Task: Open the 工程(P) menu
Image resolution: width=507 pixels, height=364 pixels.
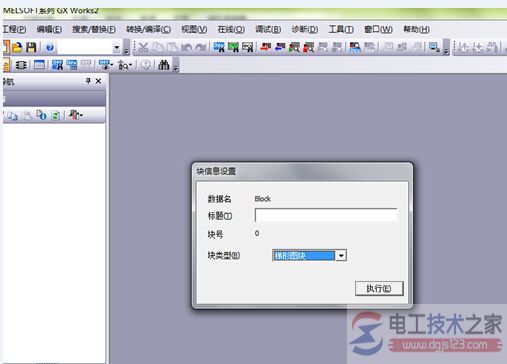Action: tap(14, 29)
